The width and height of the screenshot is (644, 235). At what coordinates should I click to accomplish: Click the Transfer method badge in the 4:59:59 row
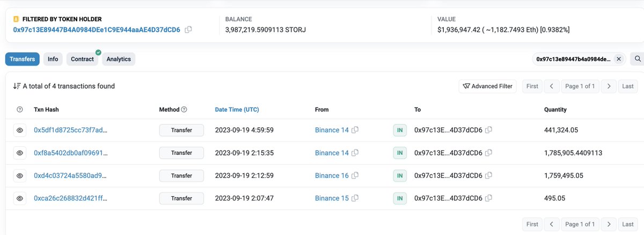[x=181, y=130]
